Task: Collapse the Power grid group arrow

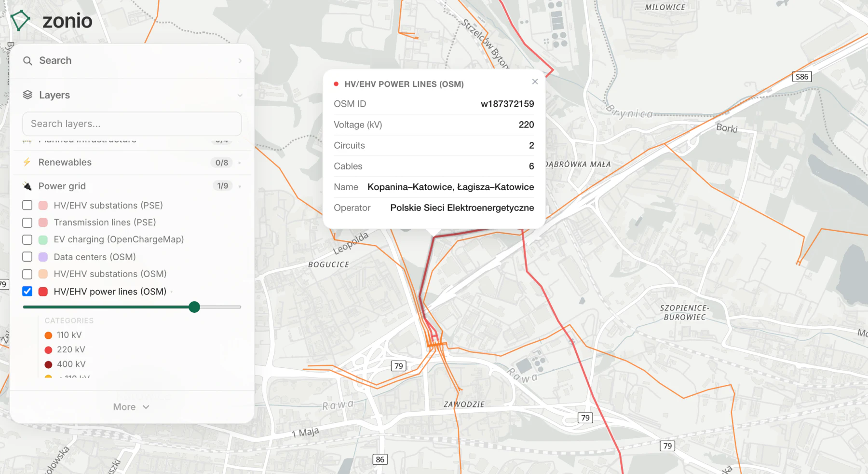Action: point(240,186)
